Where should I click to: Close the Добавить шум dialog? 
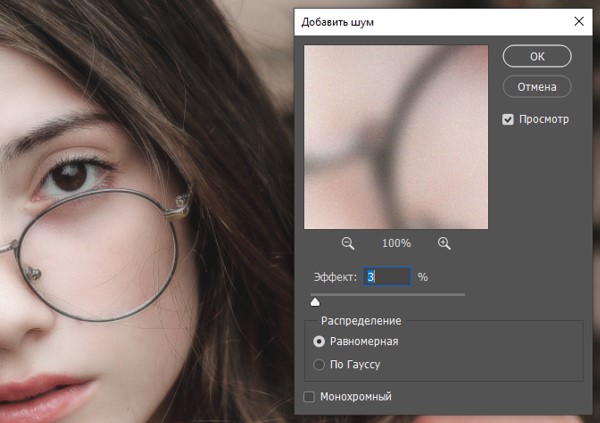click(x=579, y=21)
